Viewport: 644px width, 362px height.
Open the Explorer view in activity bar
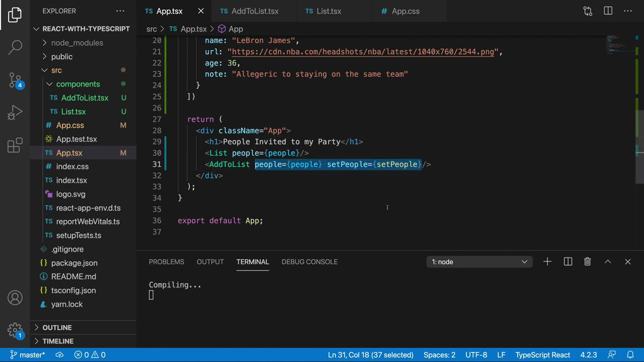(x=15, y=15)
